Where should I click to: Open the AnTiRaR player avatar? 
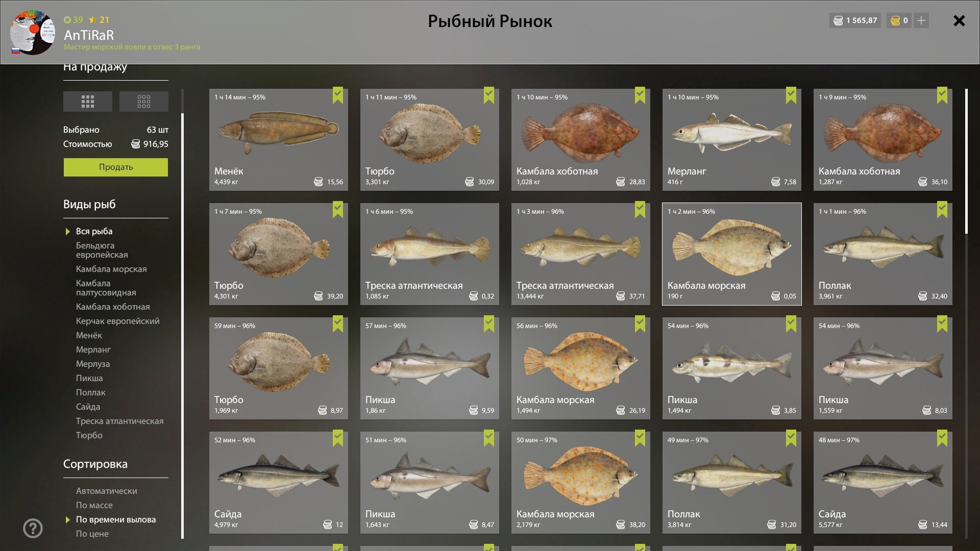[x=33, y=33]
